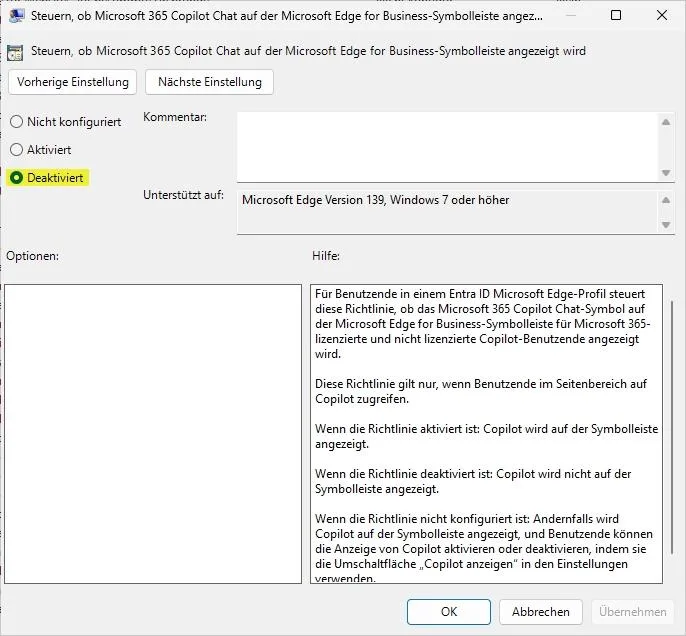Select the Aktiviert radio button
The width and height of the screenshot is (686, 636).
pyautogui.click(x=16, y=150)
